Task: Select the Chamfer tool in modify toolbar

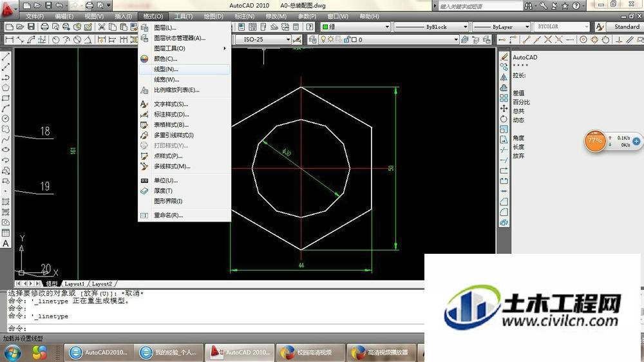Action: tap(504, 202)
